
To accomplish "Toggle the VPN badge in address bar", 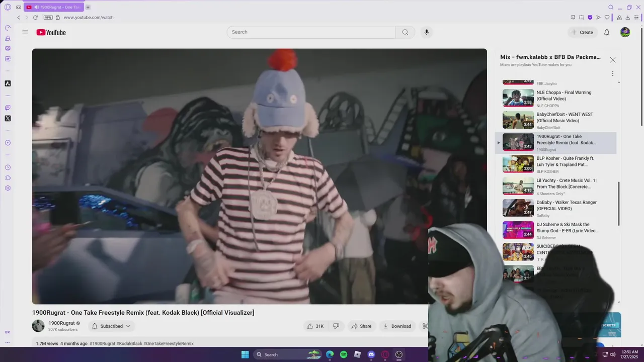I will (48, 17).
